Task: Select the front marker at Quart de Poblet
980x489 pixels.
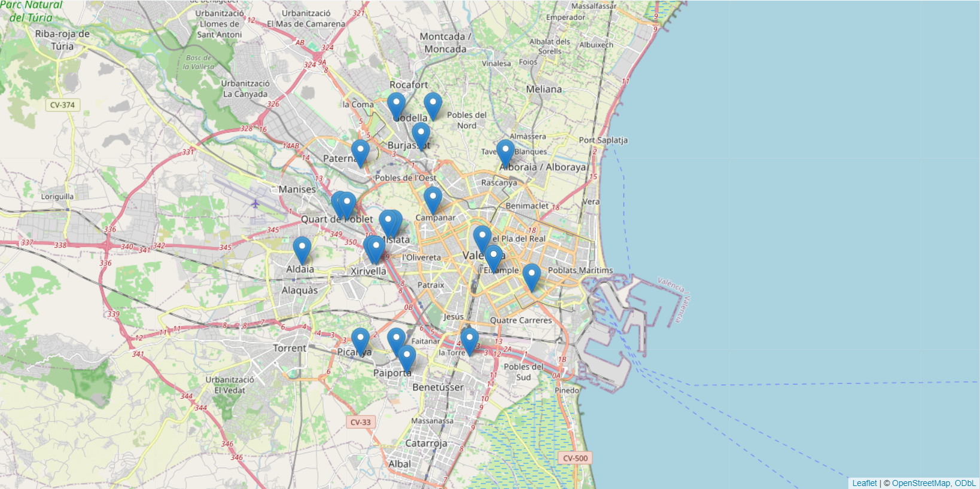Action: (347, 203)
